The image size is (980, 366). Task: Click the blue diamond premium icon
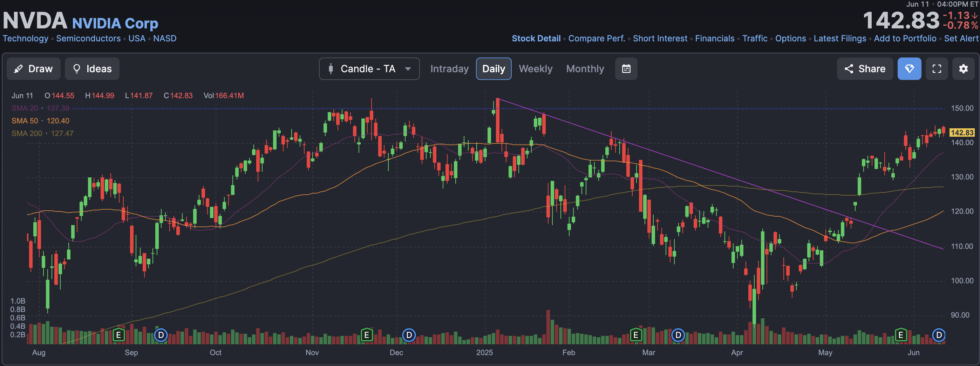click(909, 69)
